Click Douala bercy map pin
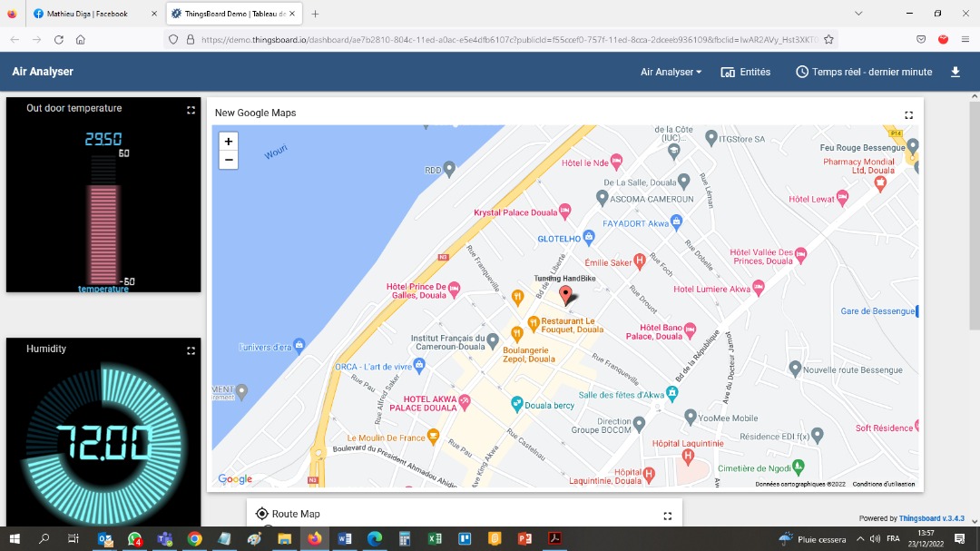The width and height of the screenshot is (980, 551). click(516, 404)
